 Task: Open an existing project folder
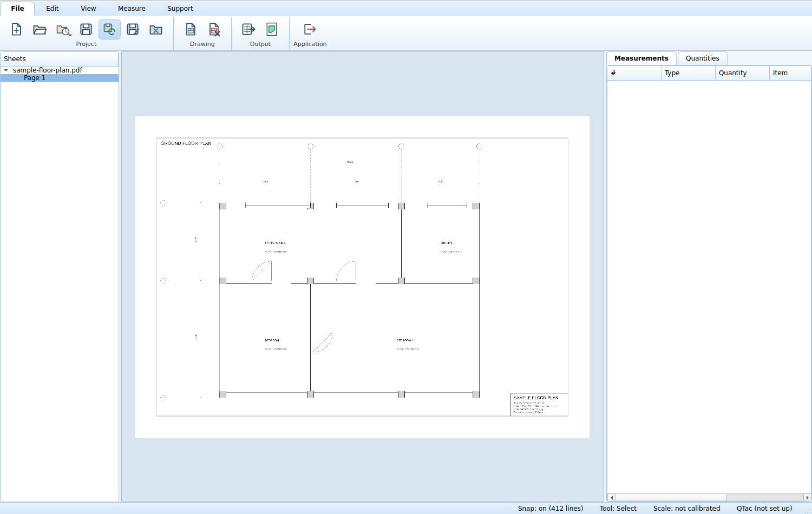(40, 29)
